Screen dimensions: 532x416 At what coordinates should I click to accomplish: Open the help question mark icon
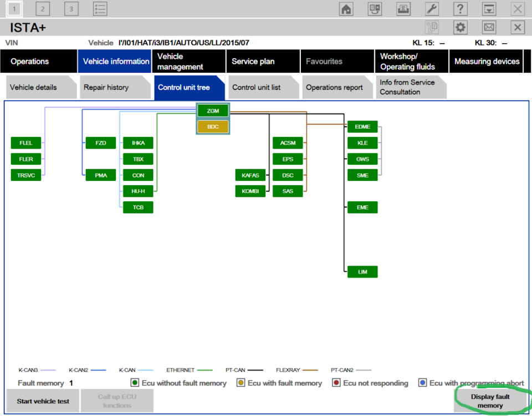tap(460, 9)
